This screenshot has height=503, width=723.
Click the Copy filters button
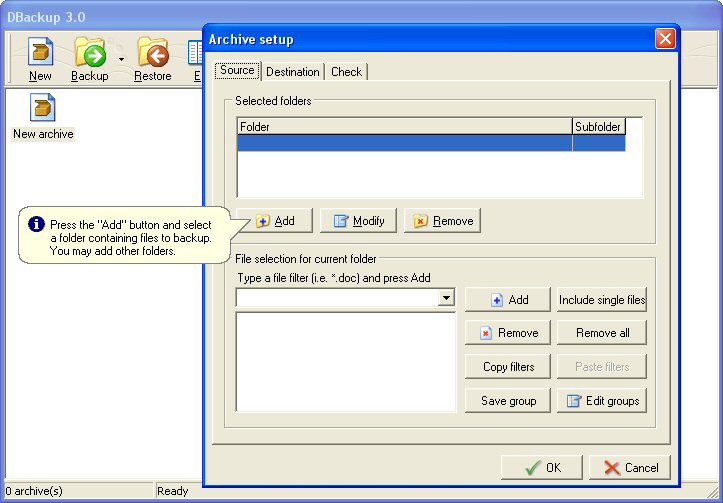point(508,367)
